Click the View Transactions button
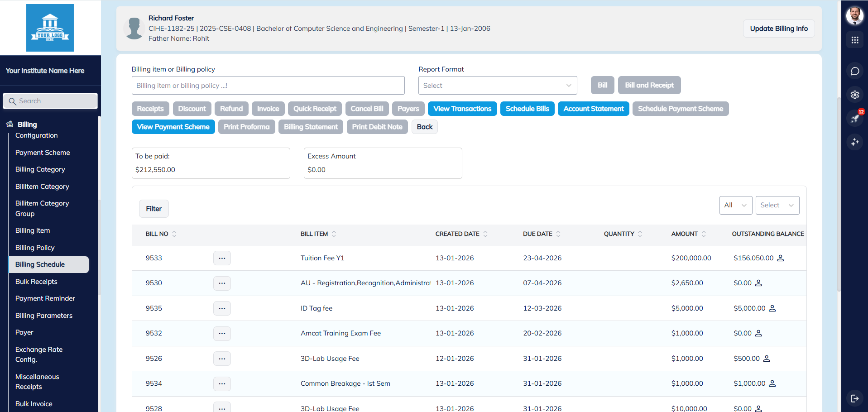The height and width of the screenshot is (412, 868). click(462, 109)
